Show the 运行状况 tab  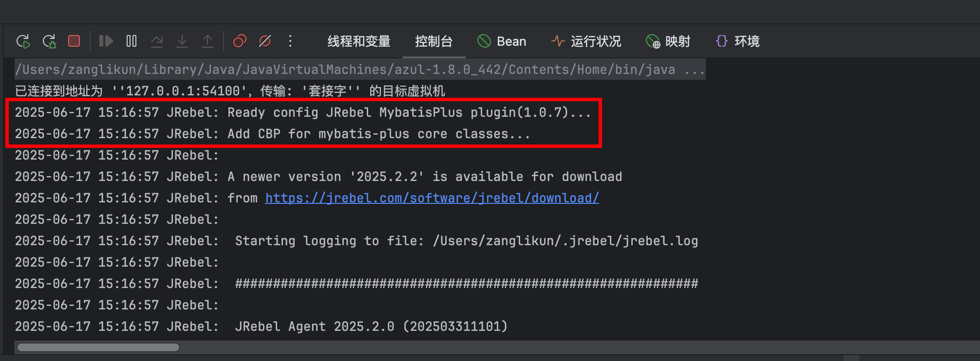(586, 41)
